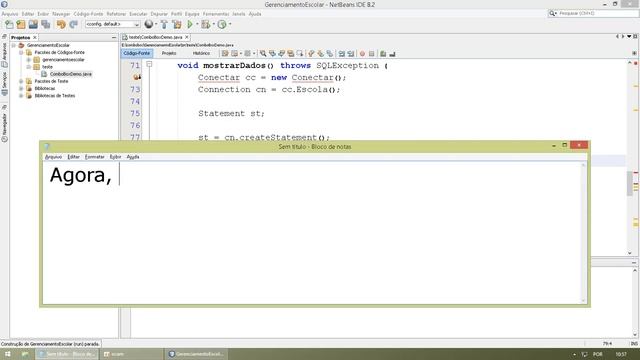Click the GerenciamentoEscolar taskbar button
The width and height of the screenshot is (640, 360).
196,354
